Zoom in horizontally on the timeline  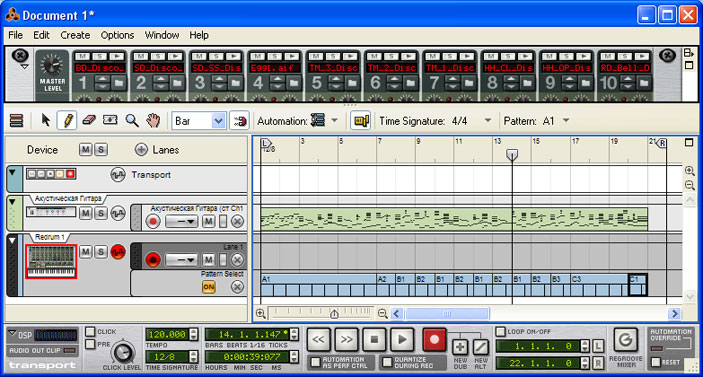260,313
